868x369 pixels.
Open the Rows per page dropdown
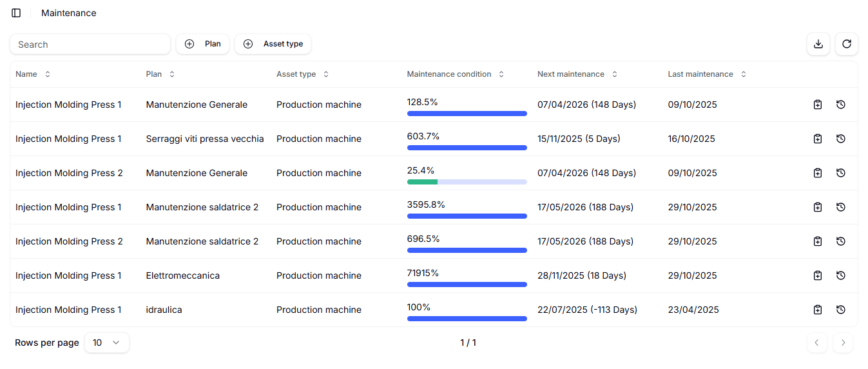click(x=106, y=343)
